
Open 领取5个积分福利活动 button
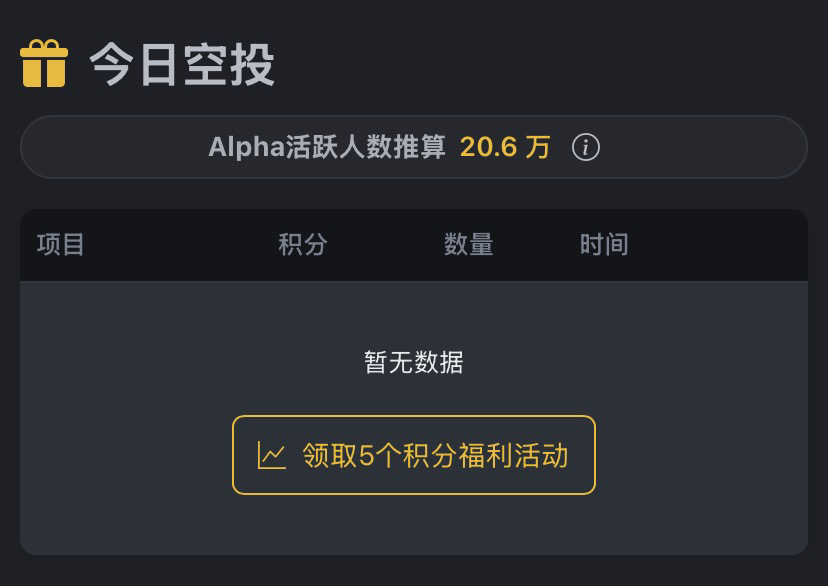coord(414,456)
